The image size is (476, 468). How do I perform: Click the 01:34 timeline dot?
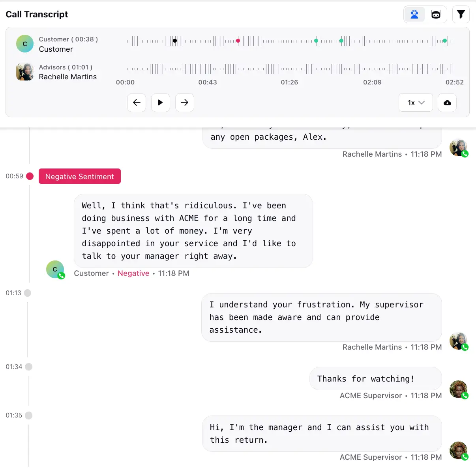pyautogui.click(x=29, y=367)
